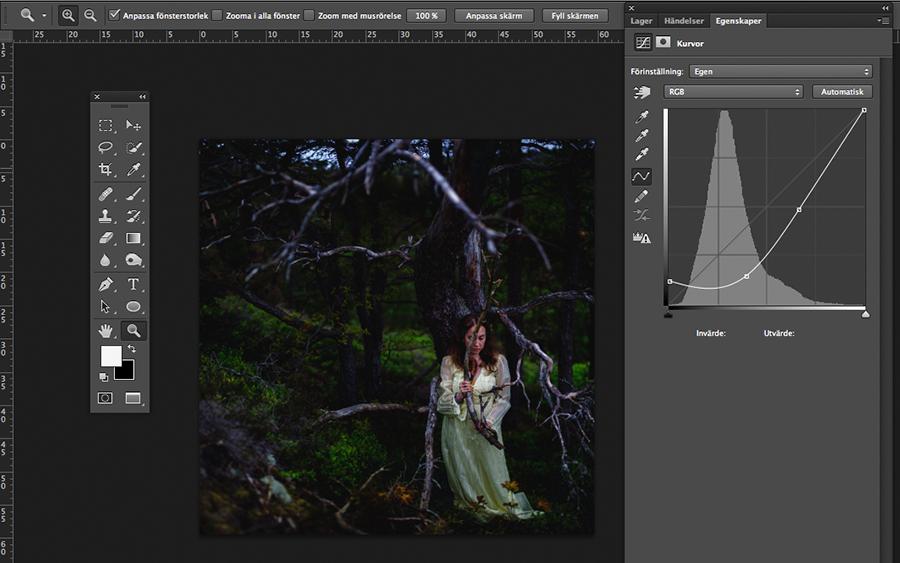Viewport: 900px width, 563px height.
Task: Open the Händelser tab
Action: click(x=683, y=21)
